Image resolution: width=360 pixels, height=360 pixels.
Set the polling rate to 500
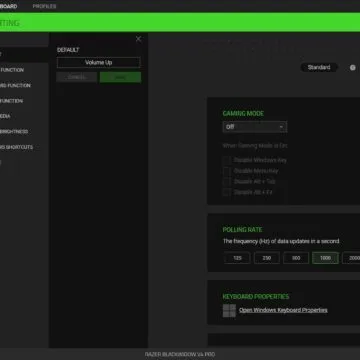pos(296,258)
